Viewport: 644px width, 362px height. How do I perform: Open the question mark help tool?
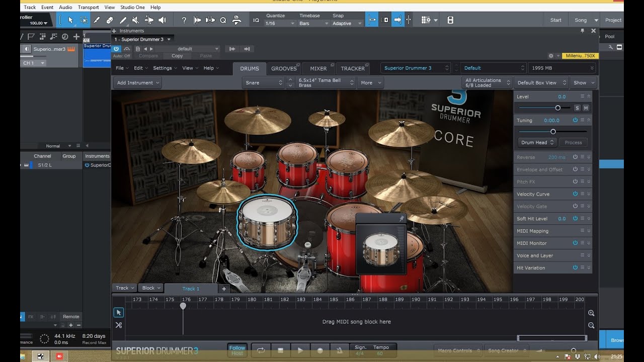184,20
